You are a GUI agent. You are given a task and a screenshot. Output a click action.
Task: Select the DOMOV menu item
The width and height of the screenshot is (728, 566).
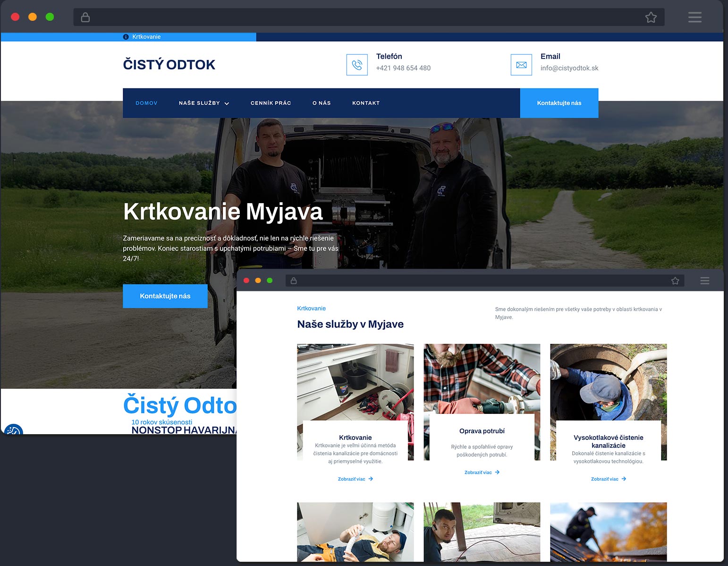(x=146, y=103)
